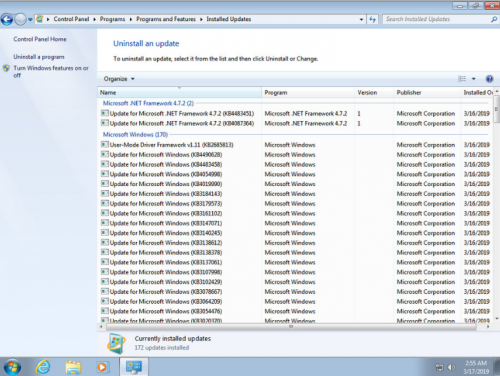Click update icon next to KB4019990
This screenshot has height=376, width=500.
[105, 183]
